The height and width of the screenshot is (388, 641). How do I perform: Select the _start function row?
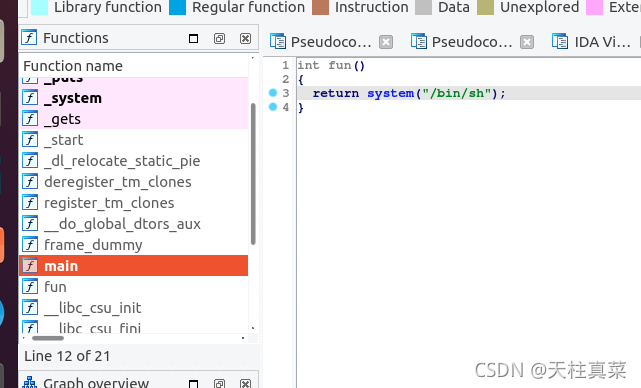[x=134, y=140]
